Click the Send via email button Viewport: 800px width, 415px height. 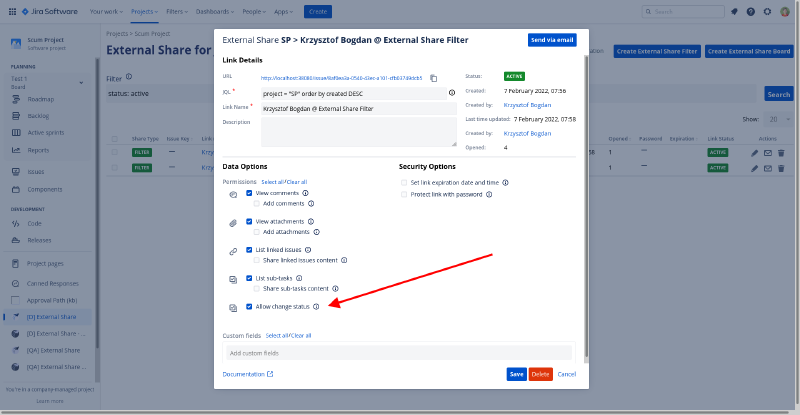(x=552, y=40)
